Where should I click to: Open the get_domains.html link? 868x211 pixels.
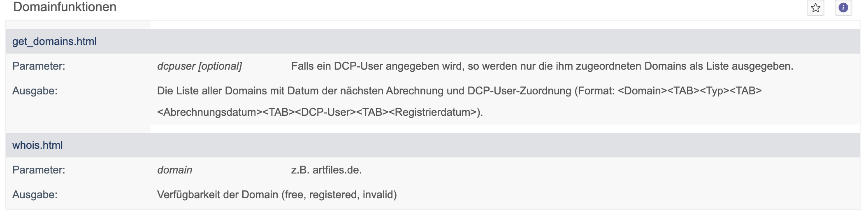pyautogui.click(x=54, y=41)
